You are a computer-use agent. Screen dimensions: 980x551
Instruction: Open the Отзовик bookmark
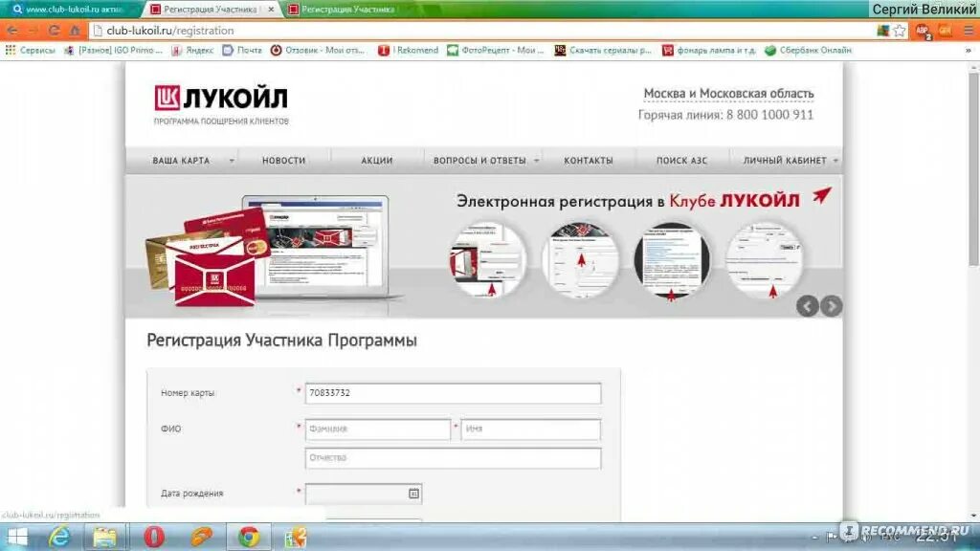(318, 50)
